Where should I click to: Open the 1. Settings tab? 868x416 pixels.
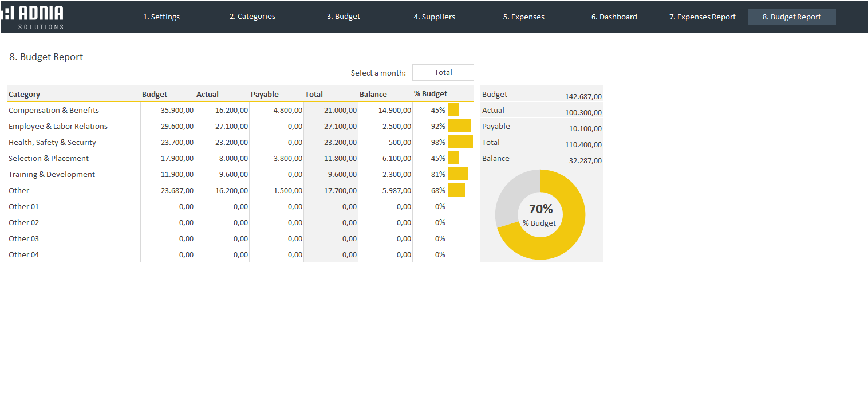click(x=161, y=17)
